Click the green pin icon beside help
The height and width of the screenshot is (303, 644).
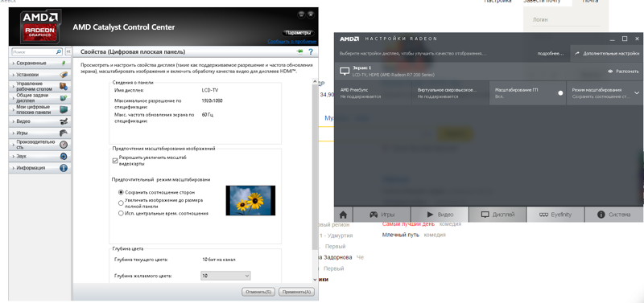[299, 51]
